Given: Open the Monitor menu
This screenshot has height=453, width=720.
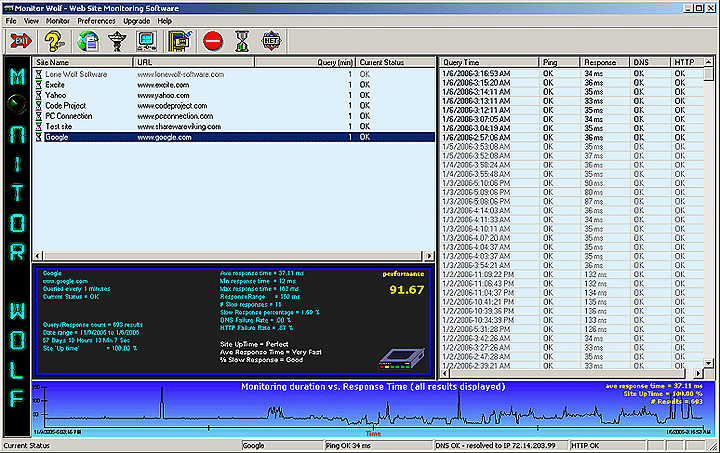Looking at the screenshot, I should pyautogui.click(x=58, y=21).
